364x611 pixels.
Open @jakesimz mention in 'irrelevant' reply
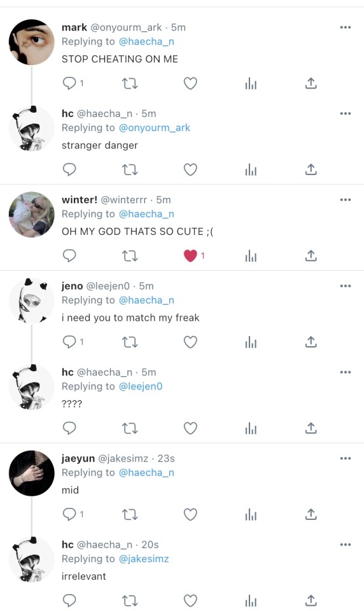coord(144,559)
